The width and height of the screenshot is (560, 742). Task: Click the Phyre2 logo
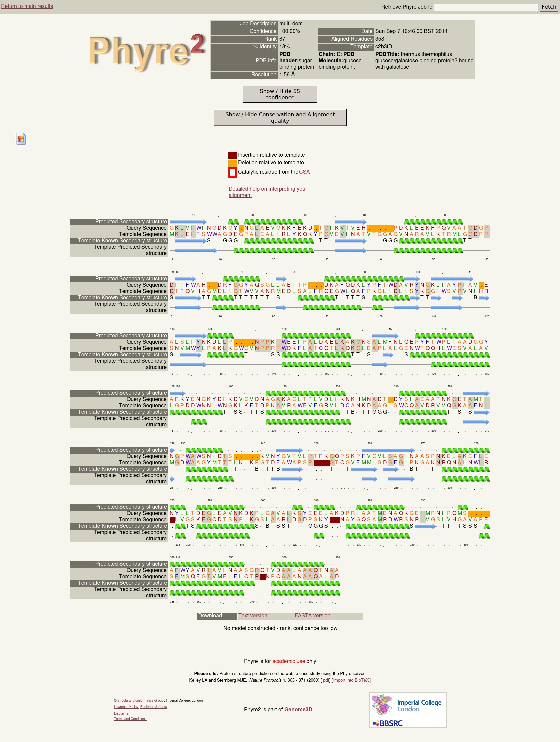[x=147, y=52]
